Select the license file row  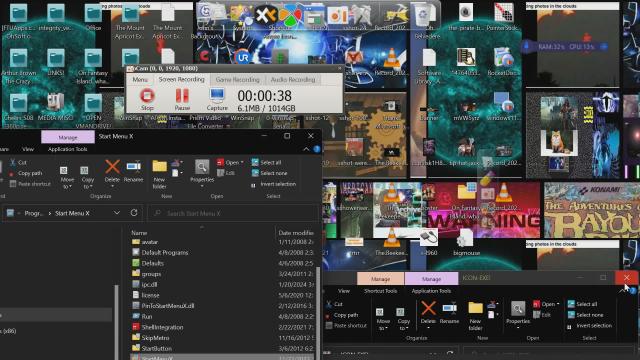223,295
